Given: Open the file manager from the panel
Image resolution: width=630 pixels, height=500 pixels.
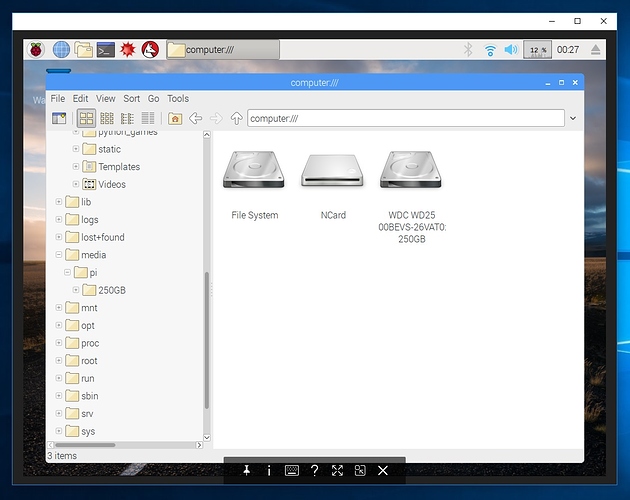Looking at the screenshot, I should pos(84,50).
